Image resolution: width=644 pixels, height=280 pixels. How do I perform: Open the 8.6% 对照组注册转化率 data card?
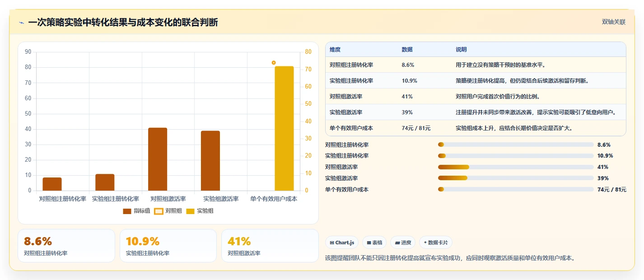(66, 246)
